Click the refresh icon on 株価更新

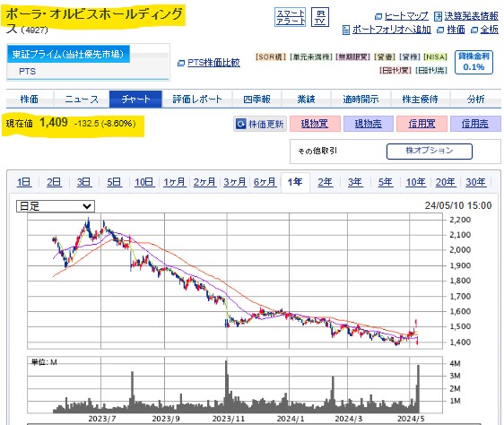pos(240,124)
